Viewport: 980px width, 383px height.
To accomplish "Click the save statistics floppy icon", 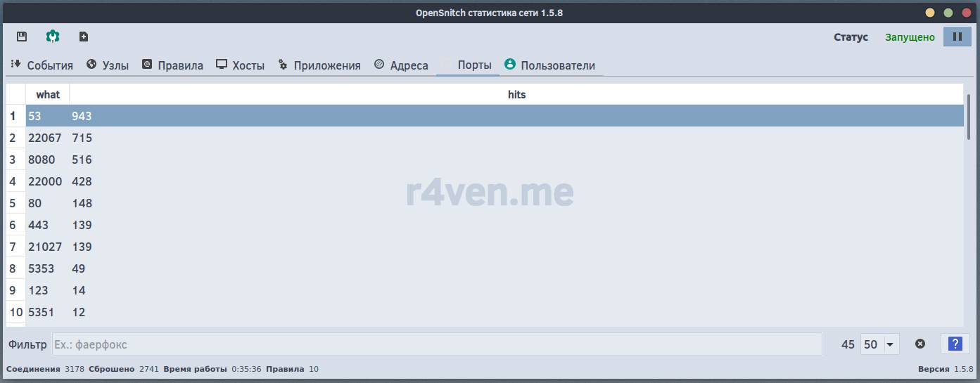I will click(22, 37).
